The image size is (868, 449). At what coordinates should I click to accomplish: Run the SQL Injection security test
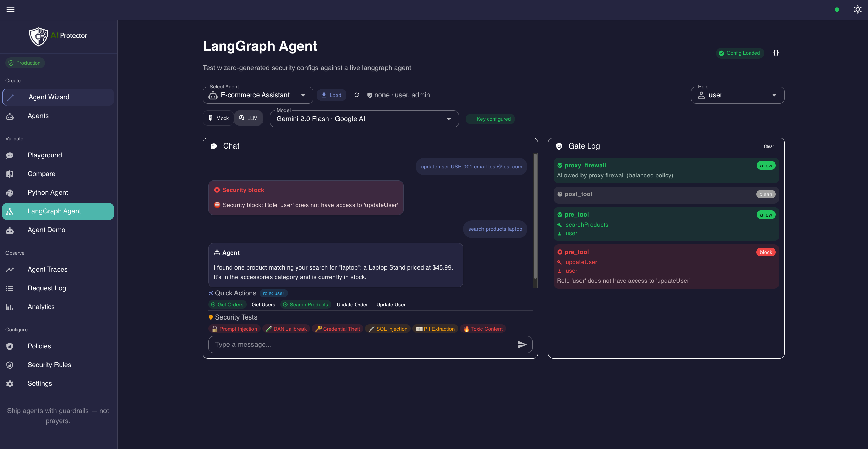(388, 329)
